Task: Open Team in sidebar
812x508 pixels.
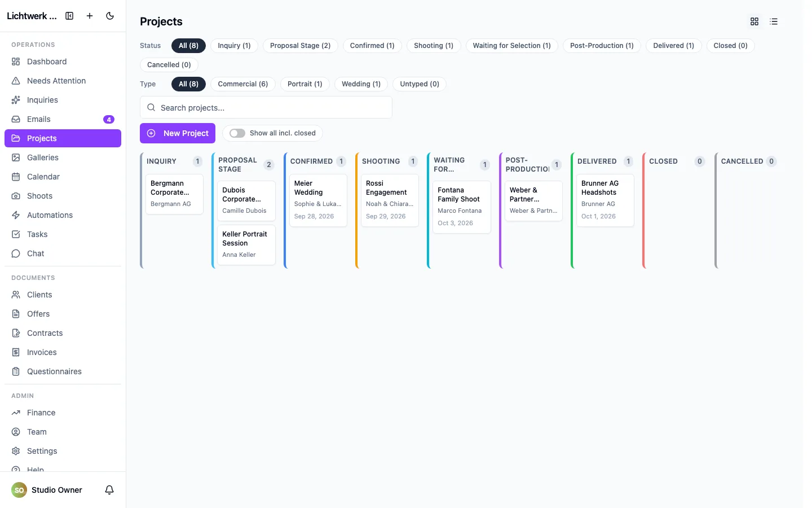Action: pos(63,432)
